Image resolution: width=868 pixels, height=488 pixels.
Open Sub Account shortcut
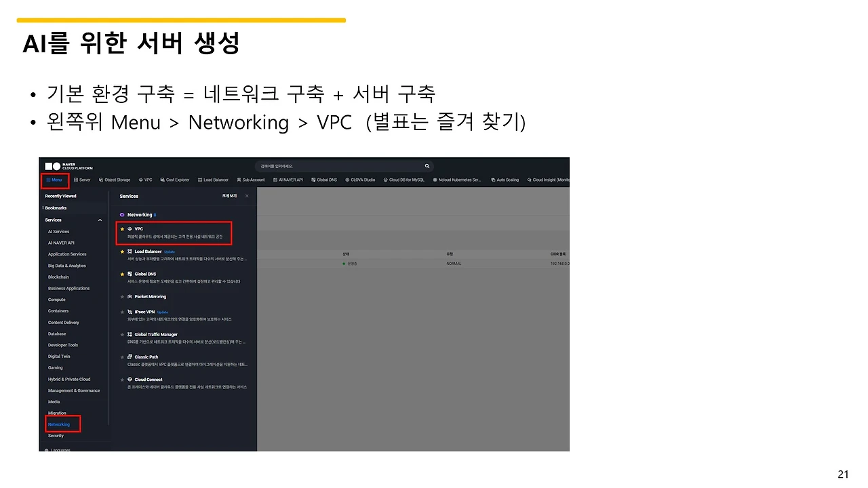coord(251,180)
